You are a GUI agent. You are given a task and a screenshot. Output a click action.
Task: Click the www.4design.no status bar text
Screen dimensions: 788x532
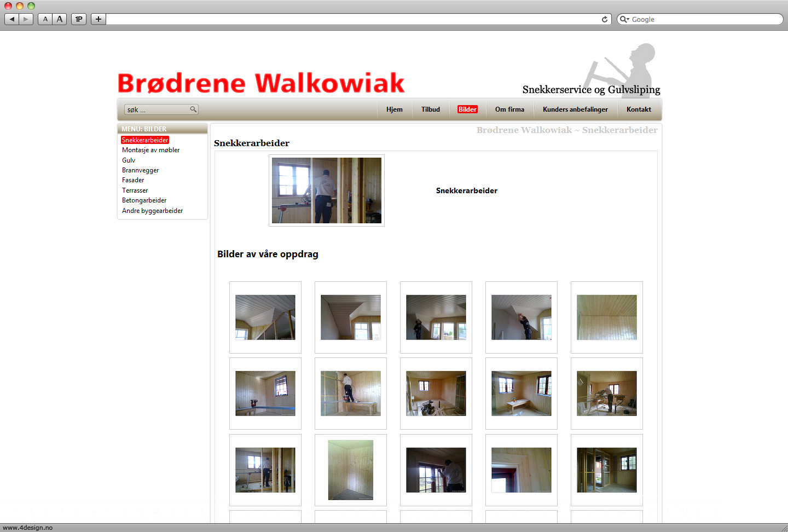pyautogui.click(x=28, y=528)
